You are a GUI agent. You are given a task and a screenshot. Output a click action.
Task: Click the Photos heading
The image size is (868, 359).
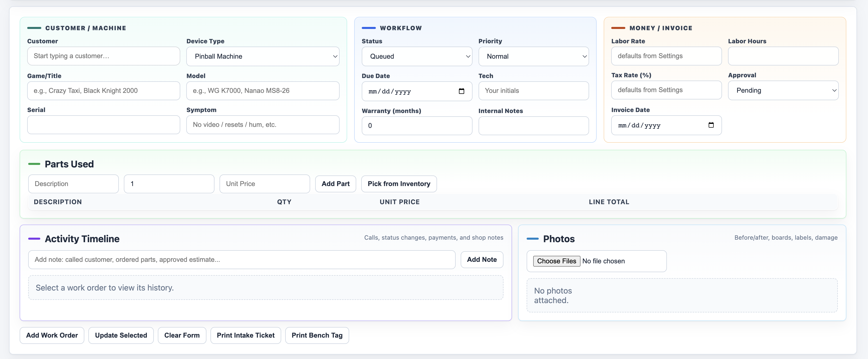pyautogui.click(x=559, y=239)
